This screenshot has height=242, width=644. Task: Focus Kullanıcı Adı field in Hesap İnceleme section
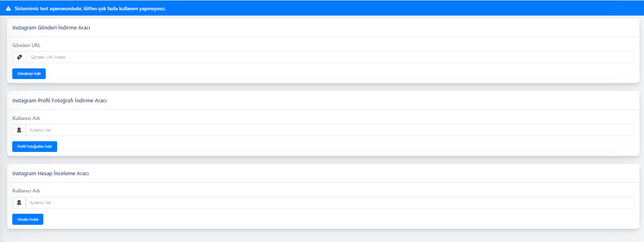tap(330, 203)
